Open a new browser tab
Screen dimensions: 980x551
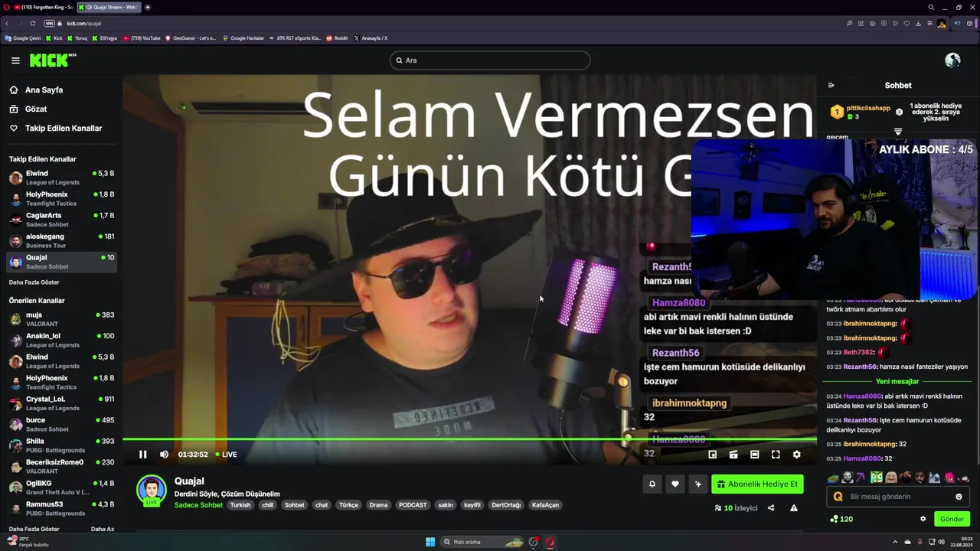pyautogui.click(x=148, y=7)
